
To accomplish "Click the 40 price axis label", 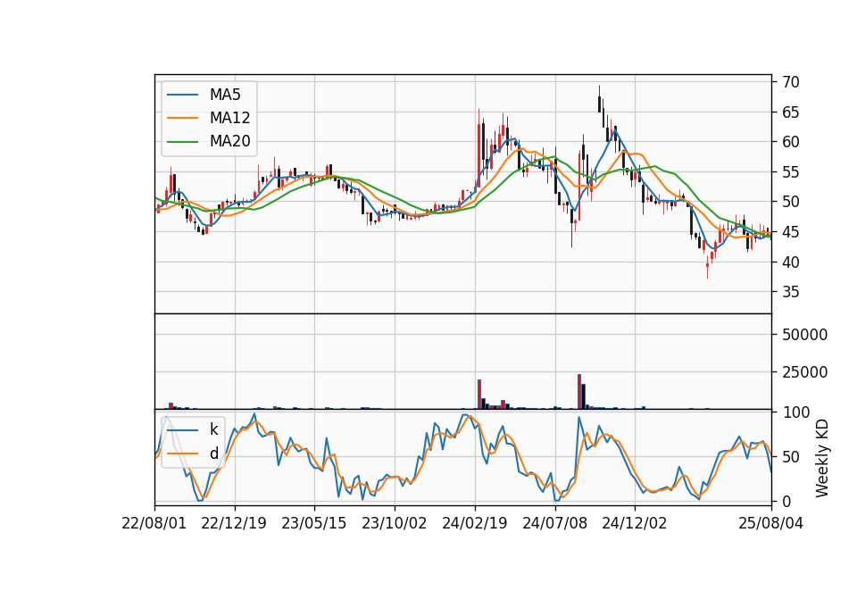I will (790, 262).
